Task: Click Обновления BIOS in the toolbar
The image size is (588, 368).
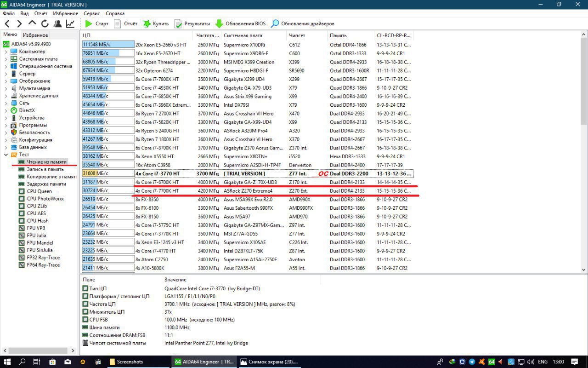Action: (240, 23)
